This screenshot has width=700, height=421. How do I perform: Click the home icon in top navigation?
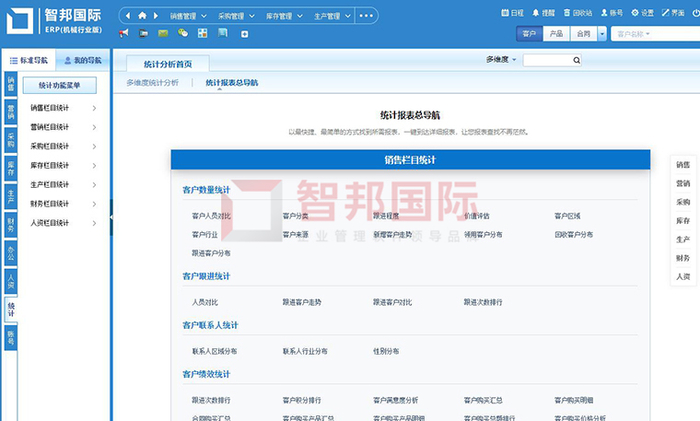(x=142, y=16)
